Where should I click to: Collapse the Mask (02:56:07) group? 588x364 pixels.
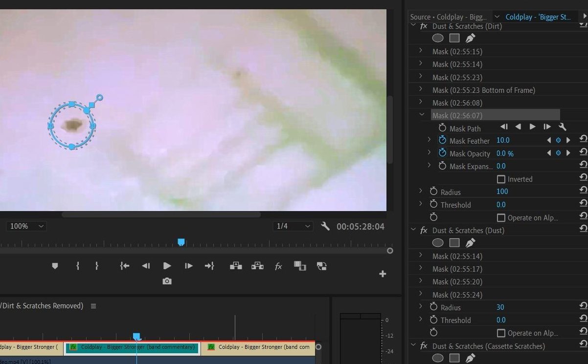[422, 115]
